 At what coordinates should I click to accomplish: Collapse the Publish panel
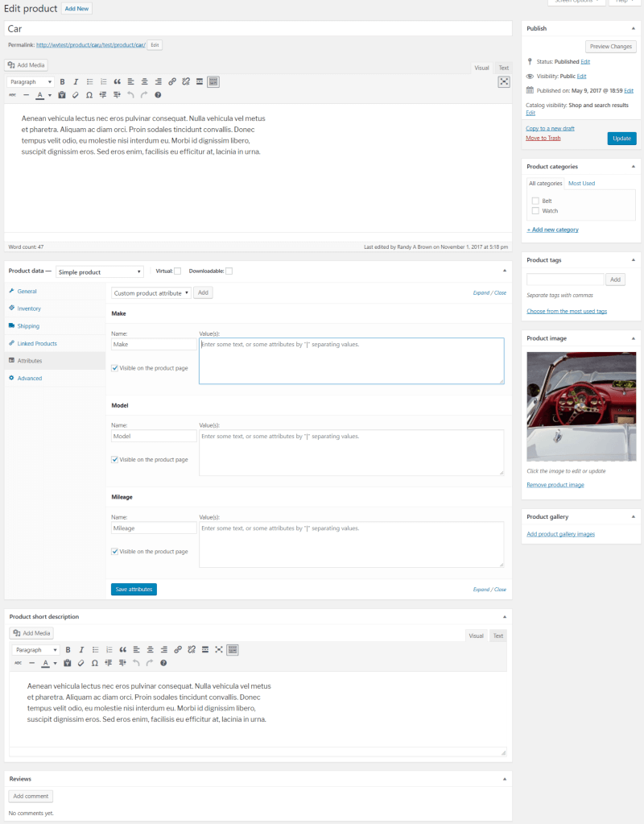coord(633,28)
